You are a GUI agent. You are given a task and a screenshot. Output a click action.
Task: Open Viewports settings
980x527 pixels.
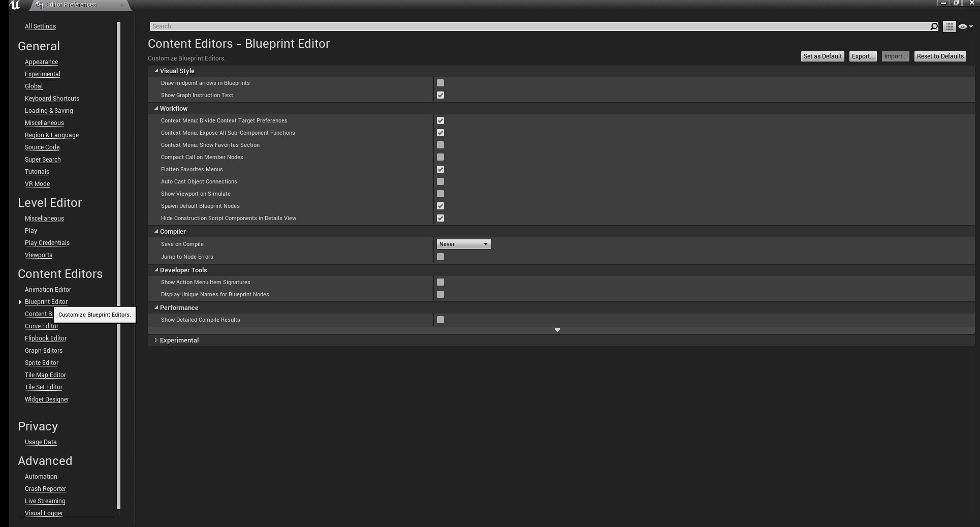(x=38, y=255)
